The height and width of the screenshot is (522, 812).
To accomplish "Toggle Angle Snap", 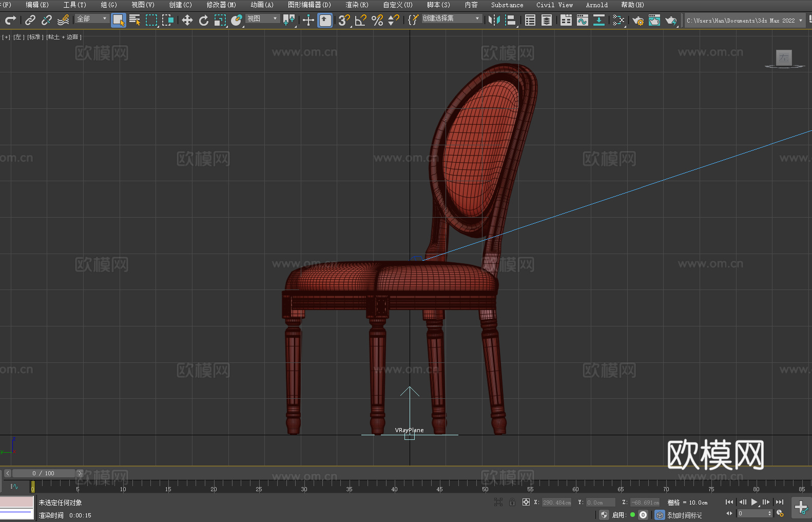I will (x=361, y=20).
